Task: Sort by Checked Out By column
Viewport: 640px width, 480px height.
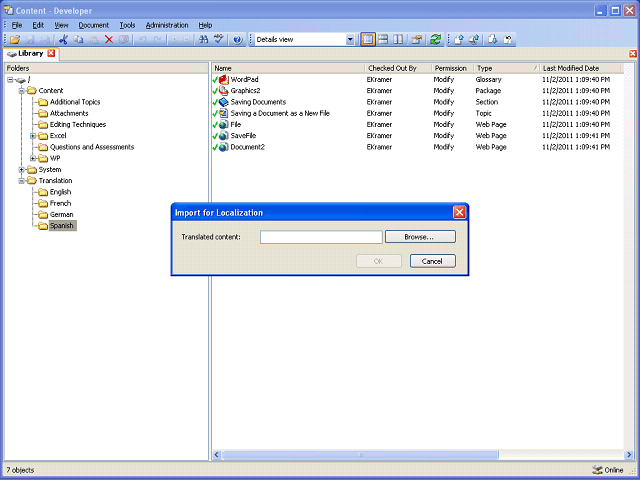Action: click(398, 68)
